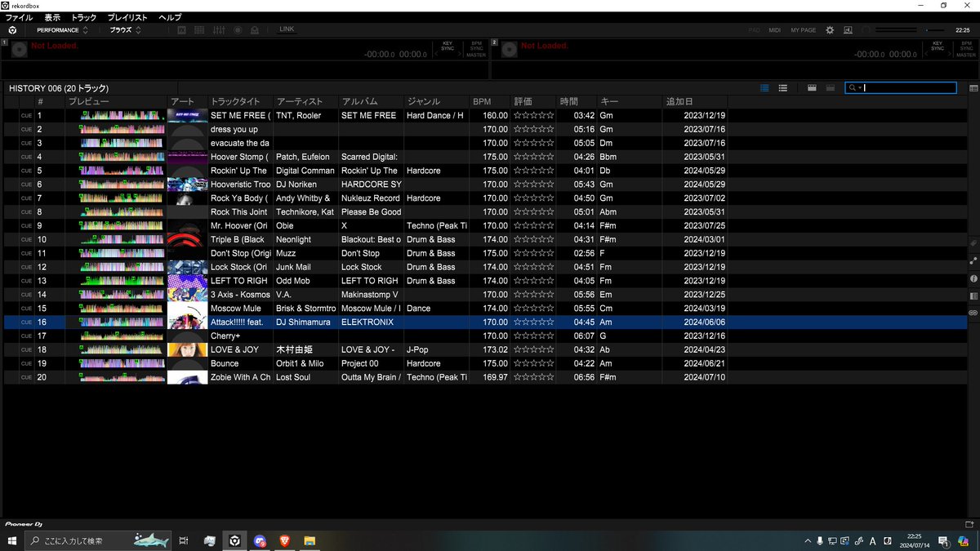Click the PAD button
The height and width of the screenshot is (551, 980).
click(755, 30)
